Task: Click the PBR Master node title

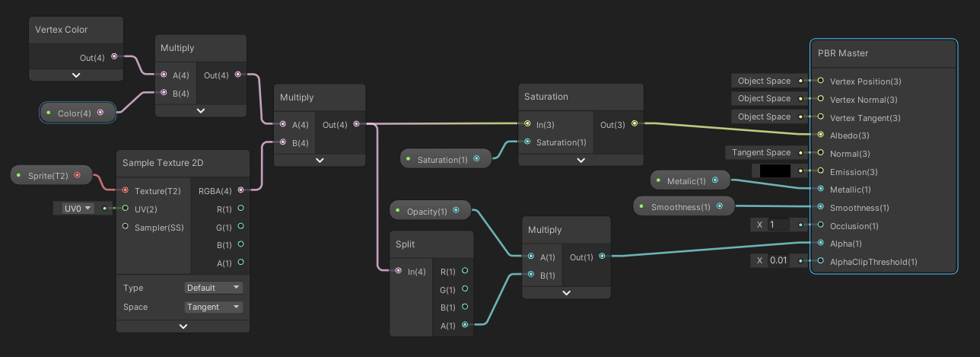Action: click(x=842, y=53)
